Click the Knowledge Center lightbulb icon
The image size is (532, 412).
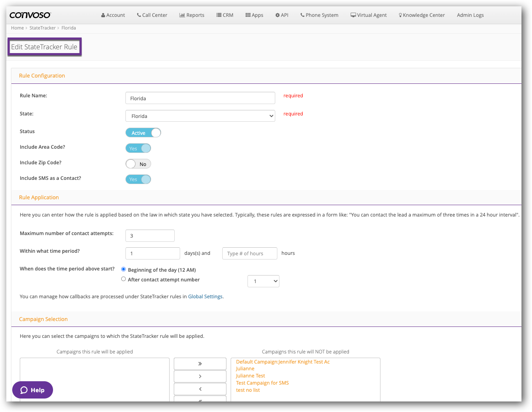click(x=400, y=15)
